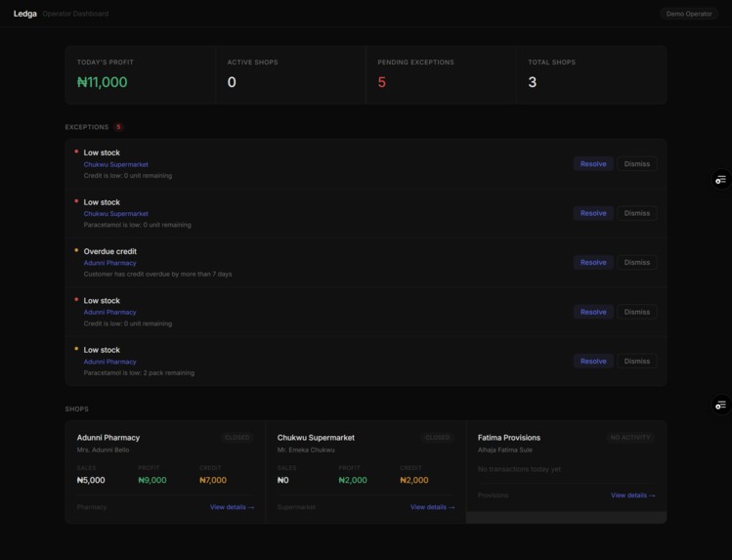View details for Chukwu Supermarket shop
Image resolution: width=732 pixels, height=560 pixels.
coord(432,507)
